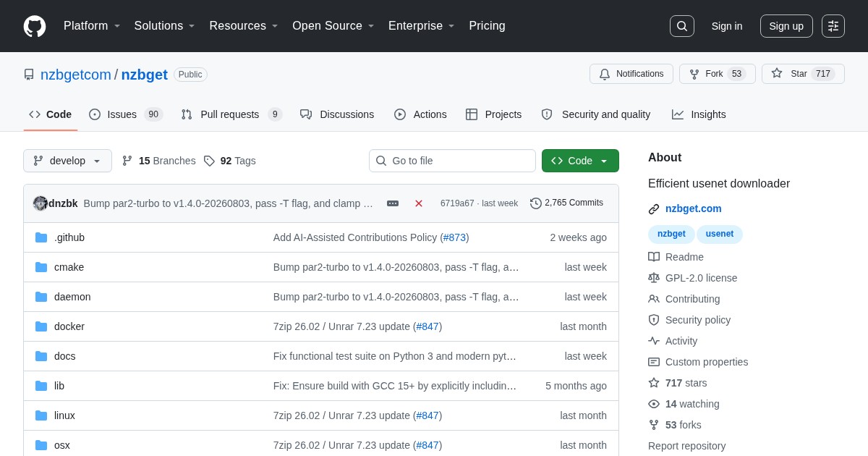Switch to the Projects tab
Image resolution: width=868 pixels, height=456 pixels.
[494, 114]
